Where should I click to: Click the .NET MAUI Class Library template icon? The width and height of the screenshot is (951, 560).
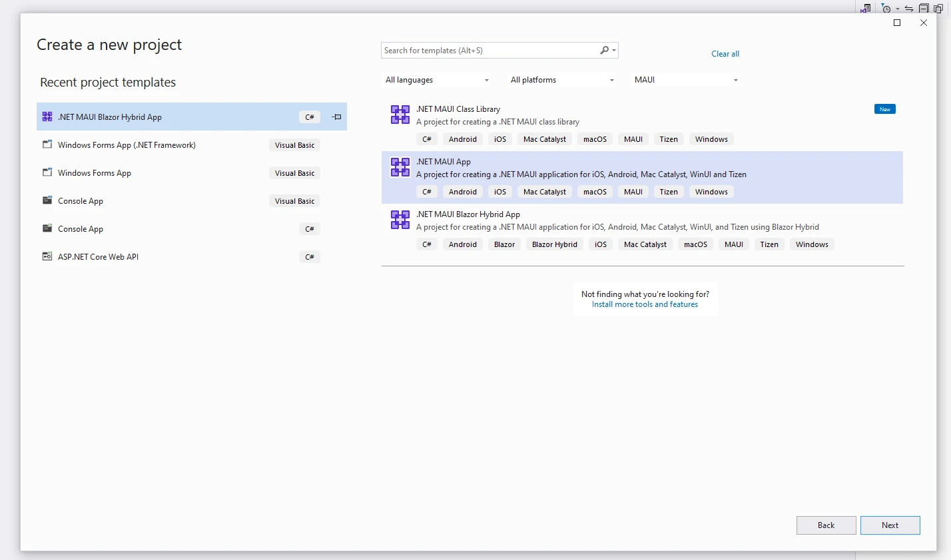tap(400, 115)
